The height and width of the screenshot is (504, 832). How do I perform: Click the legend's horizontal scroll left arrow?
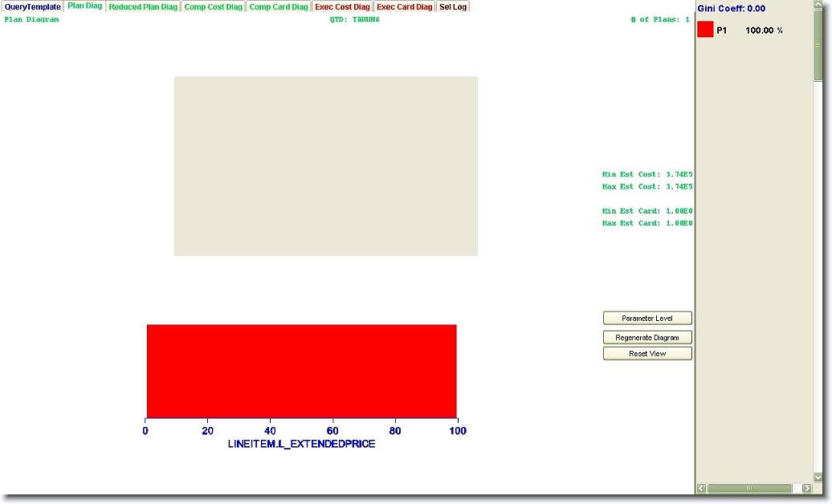[x=701, y=488]
